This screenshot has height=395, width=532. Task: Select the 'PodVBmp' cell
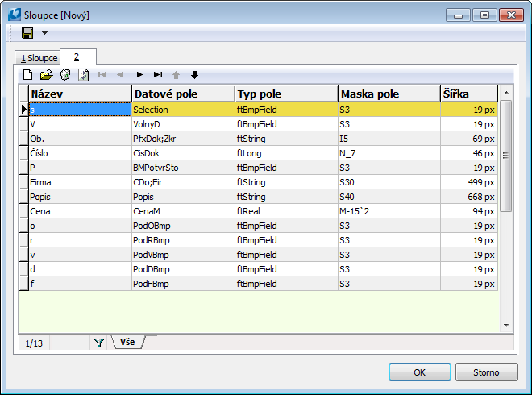pyautogui.click(x=183, y=255)
